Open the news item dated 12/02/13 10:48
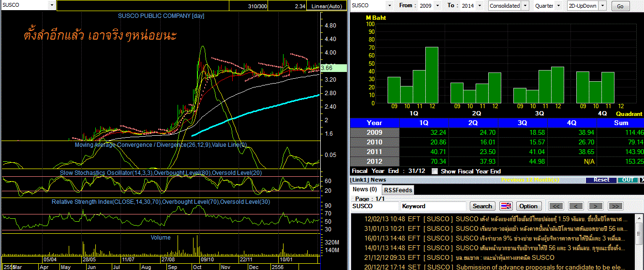The width and height of the screenshot is (644, 270). click(492, 219)
